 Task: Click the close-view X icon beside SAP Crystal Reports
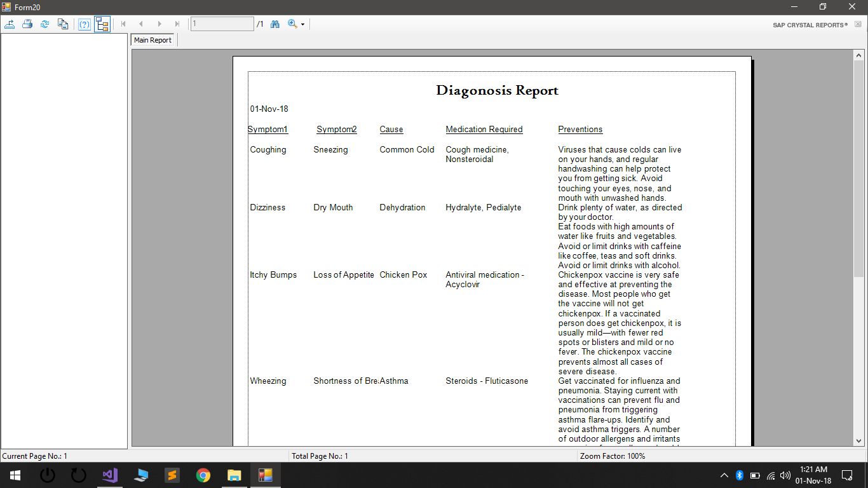[x=858, y=25]
